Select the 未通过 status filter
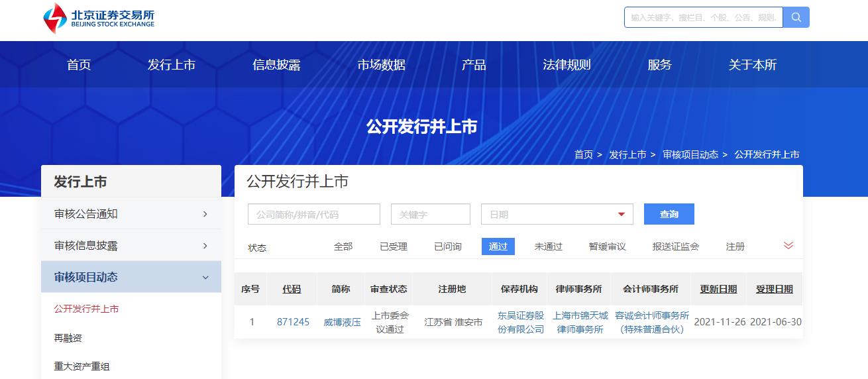This screenshot has width=868, height=379. coord(548,246)
